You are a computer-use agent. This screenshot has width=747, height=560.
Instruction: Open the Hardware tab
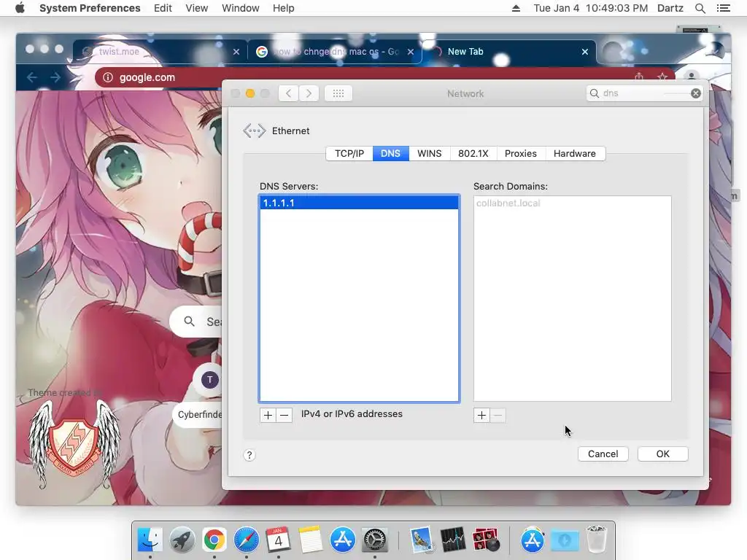[575, 153]
